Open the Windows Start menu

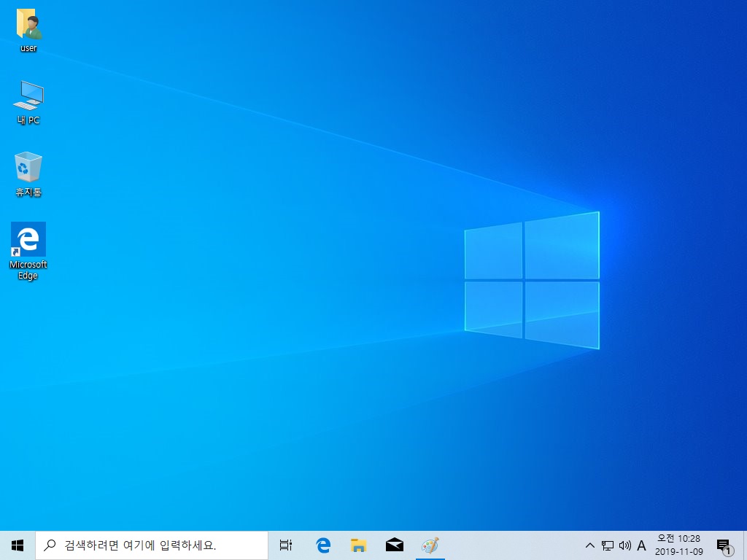(18, 545)
